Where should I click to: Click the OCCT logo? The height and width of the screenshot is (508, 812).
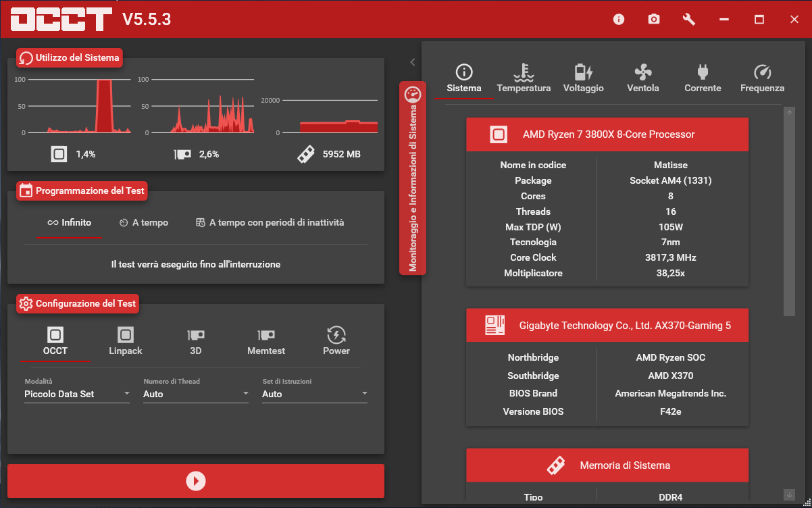61,19
